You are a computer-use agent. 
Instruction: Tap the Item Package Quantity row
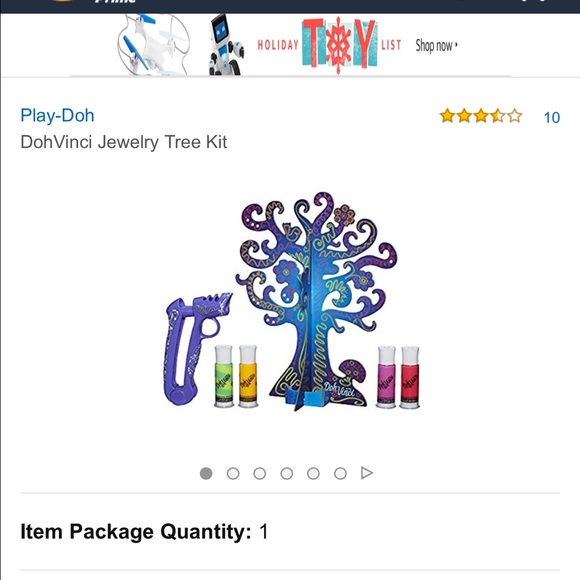tap(290, 532)
